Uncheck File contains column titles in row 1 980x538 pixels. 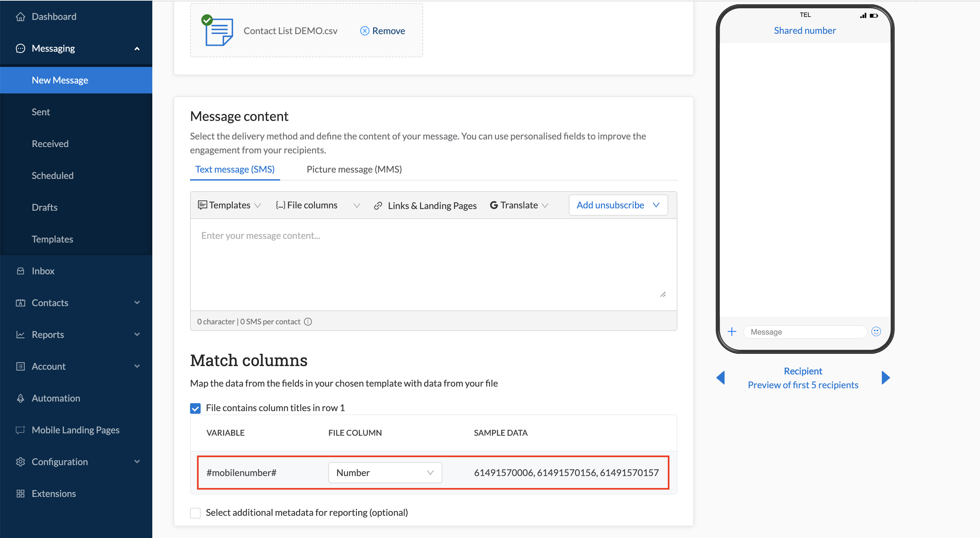click(x=196, y=408)
